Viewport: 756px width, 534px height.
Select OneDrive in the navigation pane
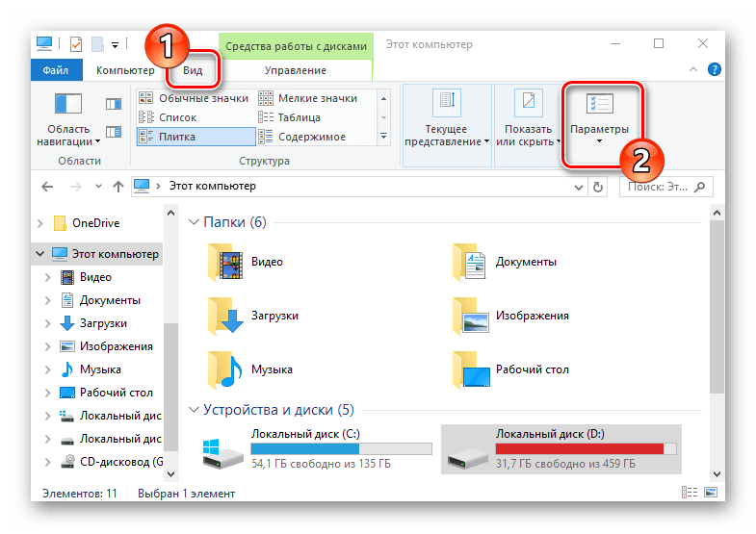96,223
